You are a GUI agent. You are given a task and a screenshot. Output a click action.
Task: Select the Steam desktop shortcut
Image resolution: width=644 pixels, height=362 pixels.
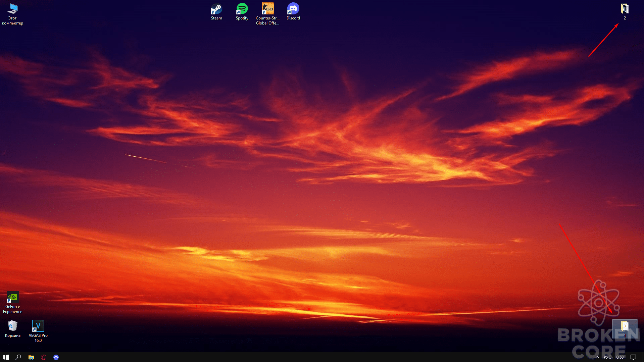(x=216, y=12)
